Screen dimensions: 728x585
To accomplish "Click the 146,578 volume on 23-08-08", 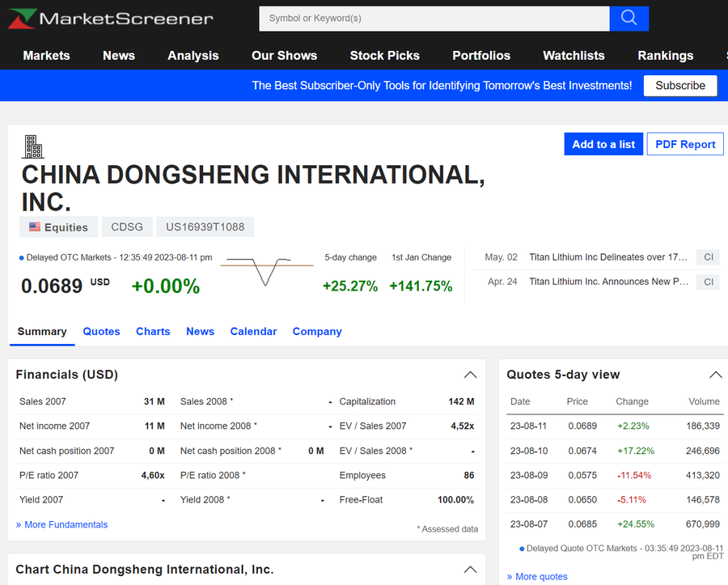I will 703,500.
